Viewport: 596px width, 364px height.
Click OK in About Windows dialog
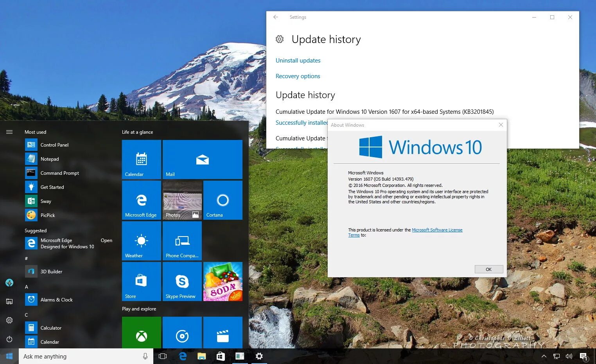(x=489, y=269)
